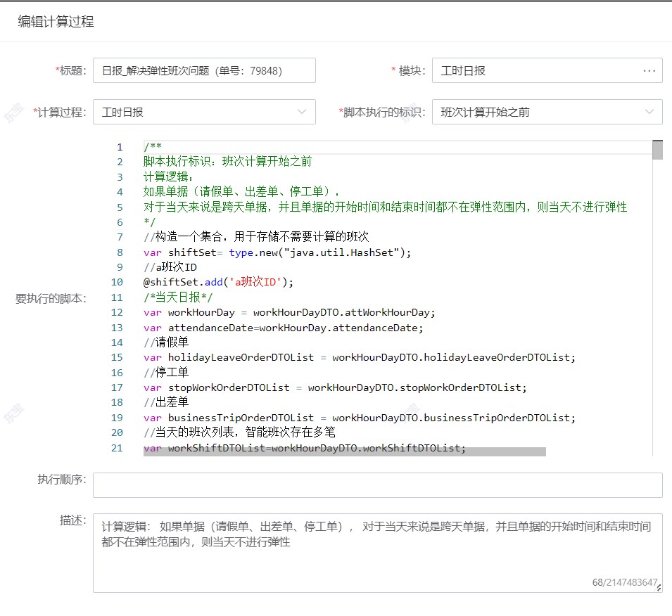Image resolution: width=672 pixels, height=616 pixels.
Task: Click the ellipsis icon in the 模块 field
Action: pos(648,70)
